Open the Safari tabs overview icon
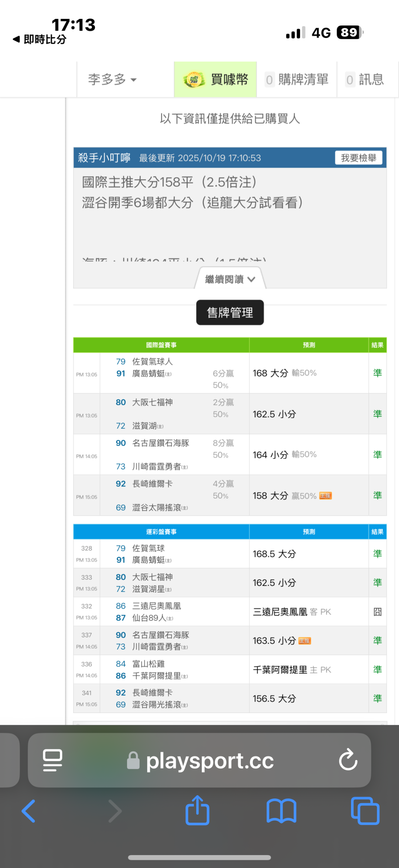399x868 pixels. pyautogui.click(x=365, y=811)
